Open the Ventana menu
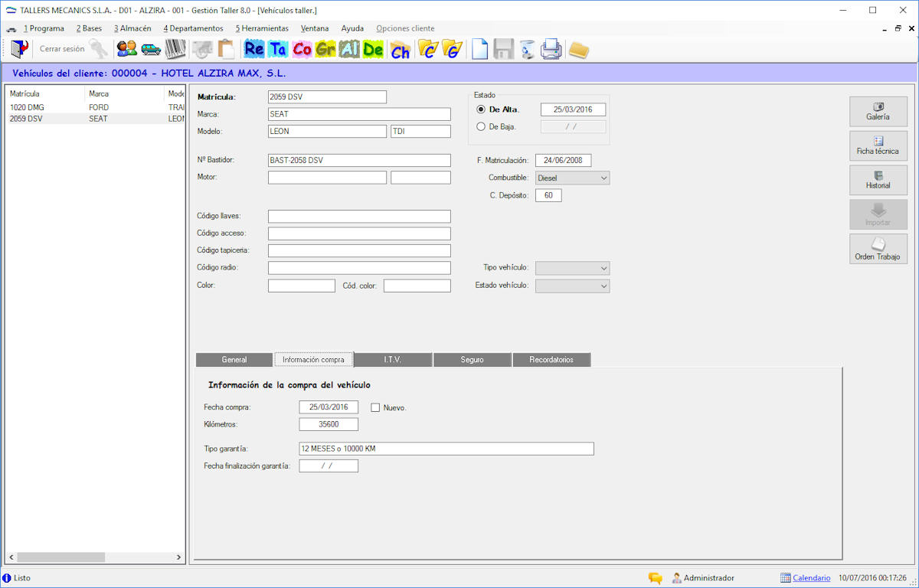The height and width of the screenshot is (588, 919). (x=315, y=28)
